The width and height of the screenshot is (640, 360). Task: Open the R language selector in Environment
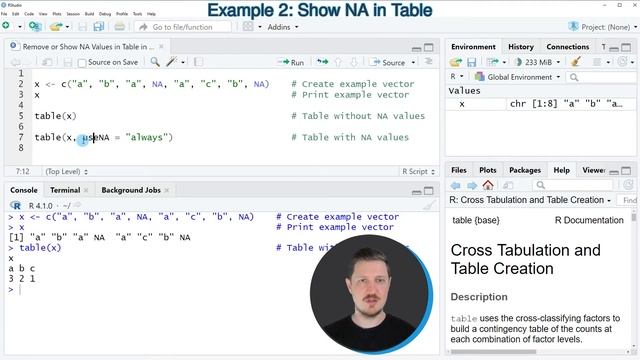pos(457,77)
